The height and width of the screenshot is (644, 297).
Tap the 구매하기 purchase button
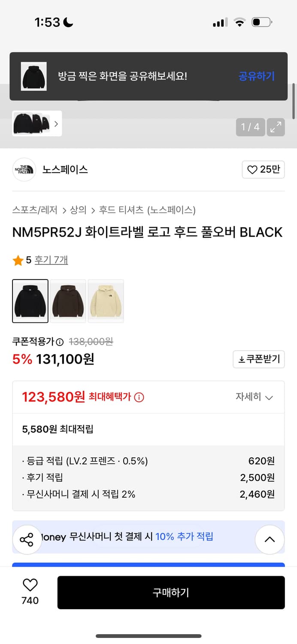[x=171, y=592]
